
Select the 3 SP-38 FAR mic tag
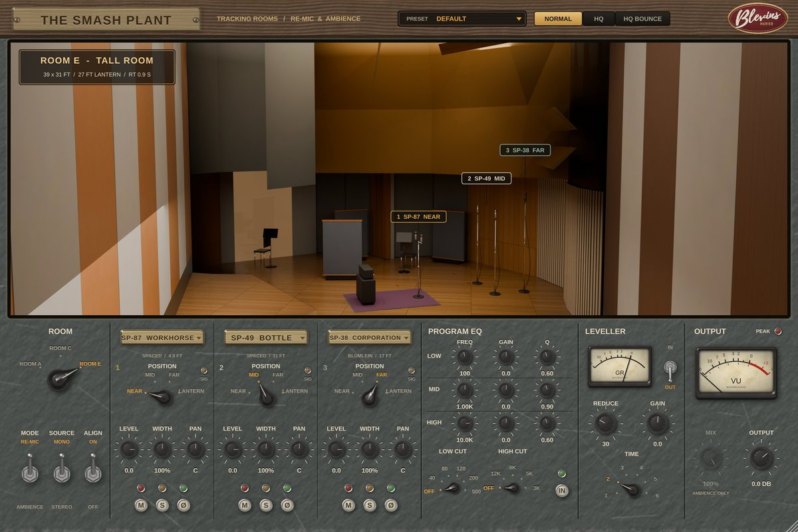[525, 150]
